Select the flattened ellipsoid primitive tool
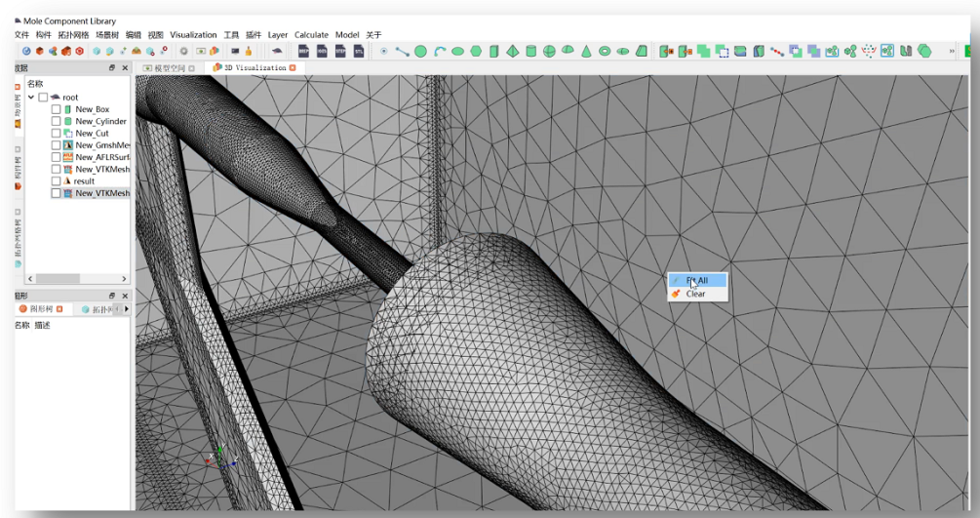980x518 pixels. click(x=622, y=52)
